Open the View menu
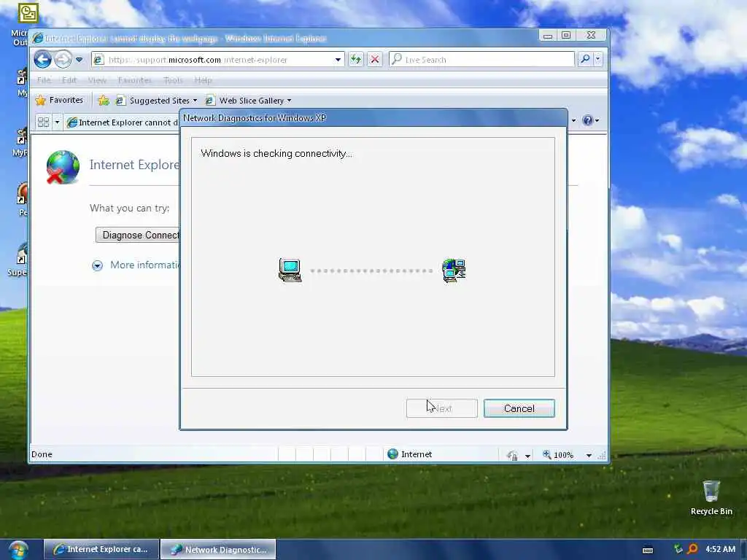Image resolution: width=747 pixels, height=560 pixels. point(97,80)
